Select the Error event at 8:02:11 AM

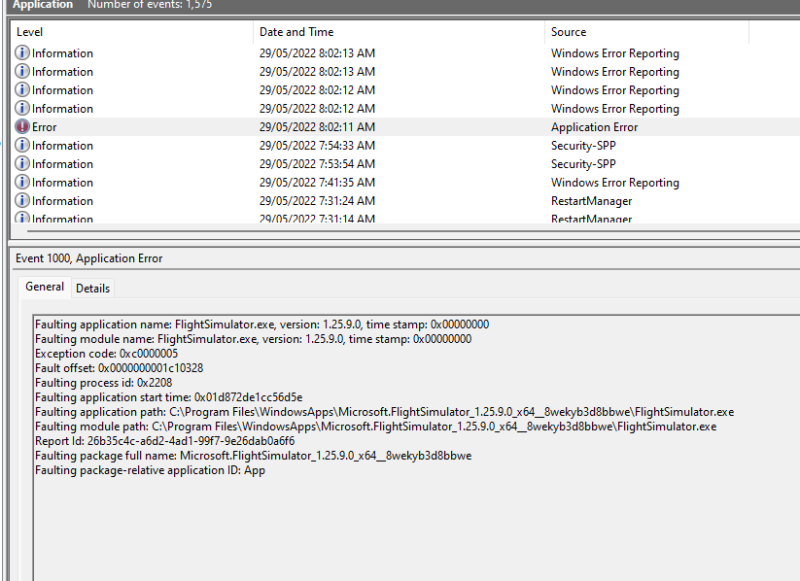(x=406, y=127)
